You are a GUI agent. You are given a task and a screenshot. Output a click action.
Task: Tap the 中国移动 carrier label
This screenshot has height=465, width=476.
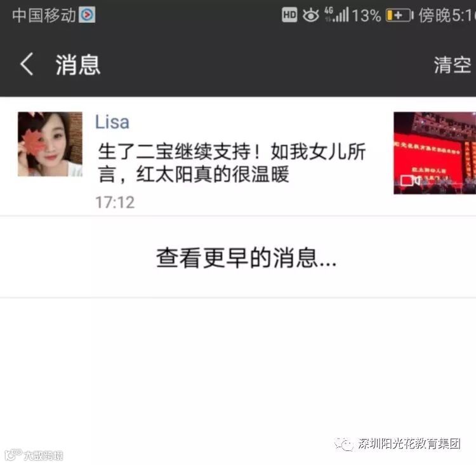[44, 15]
